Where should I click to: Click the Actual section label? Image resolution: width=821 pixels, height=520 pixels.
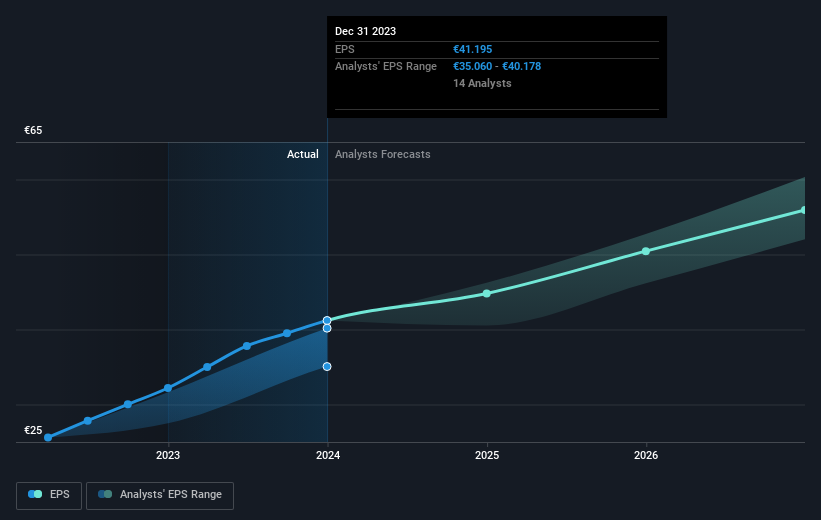[303, 154]
